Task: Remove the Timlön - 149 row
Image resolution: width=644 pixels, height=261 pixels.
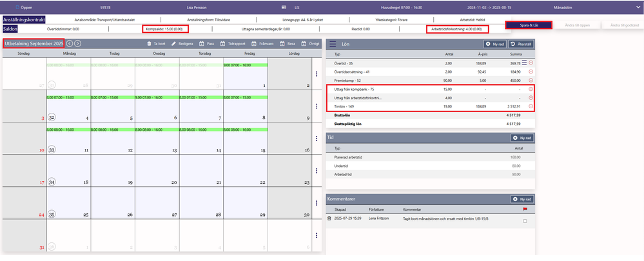Action: [531, 107]
